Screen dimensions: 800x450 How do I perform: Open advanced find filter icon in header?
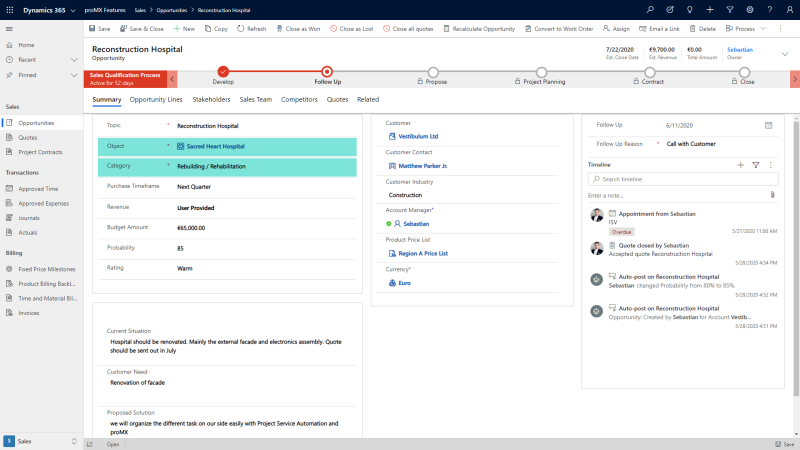(x=730, y=9)
